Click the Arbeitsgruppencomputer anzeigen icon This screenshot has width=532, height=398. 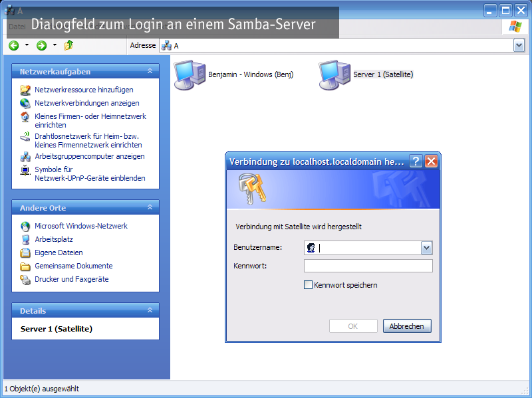point(25,157)
